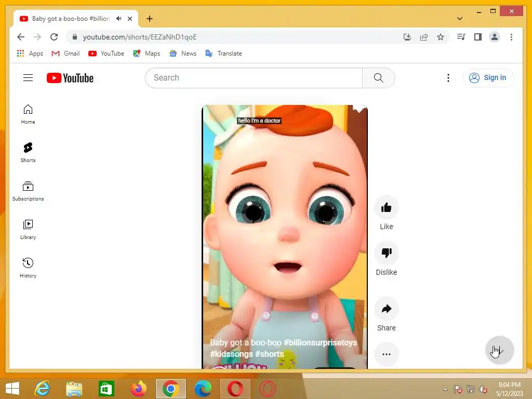Share the short video
Viewport: 532px width, 399px height.
[387, 309]
